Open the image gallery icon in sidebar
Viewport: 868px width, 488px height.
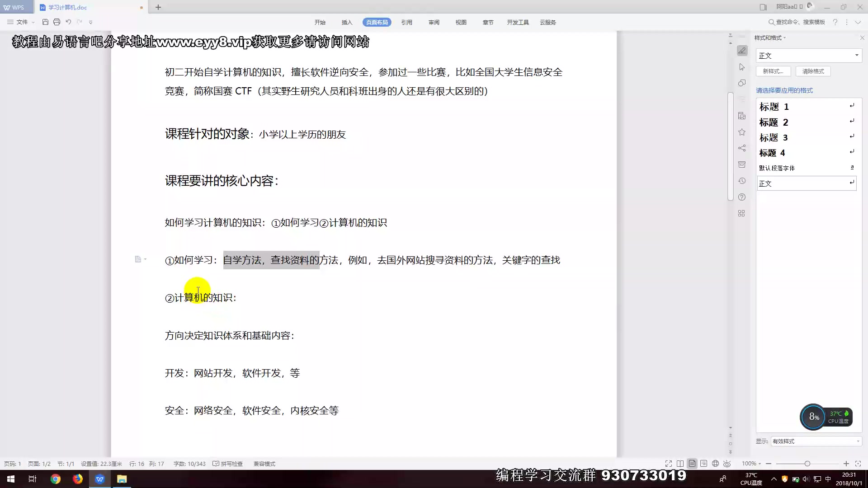click(742, 116)
